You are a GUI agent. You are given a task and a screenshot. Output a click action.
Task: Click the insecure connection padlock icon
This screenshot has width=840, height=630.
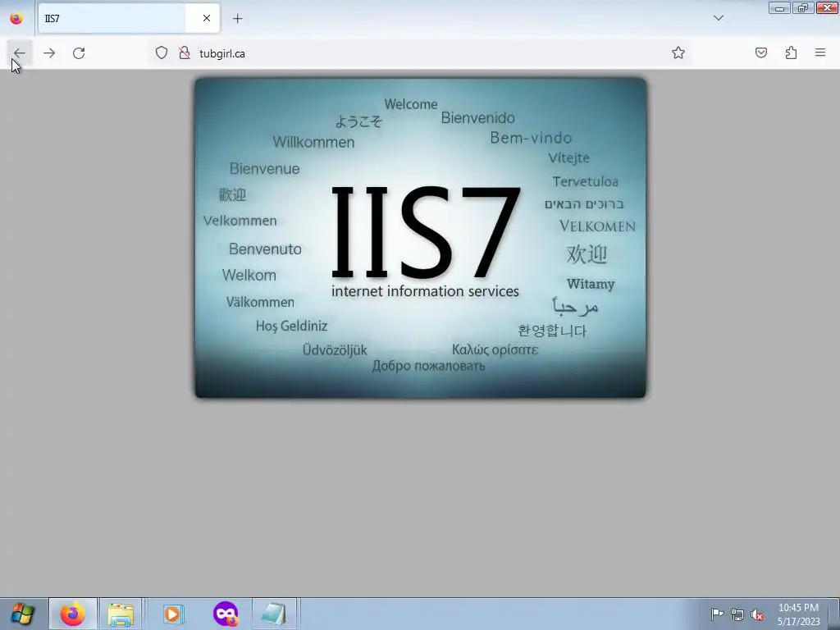[185, 53]
